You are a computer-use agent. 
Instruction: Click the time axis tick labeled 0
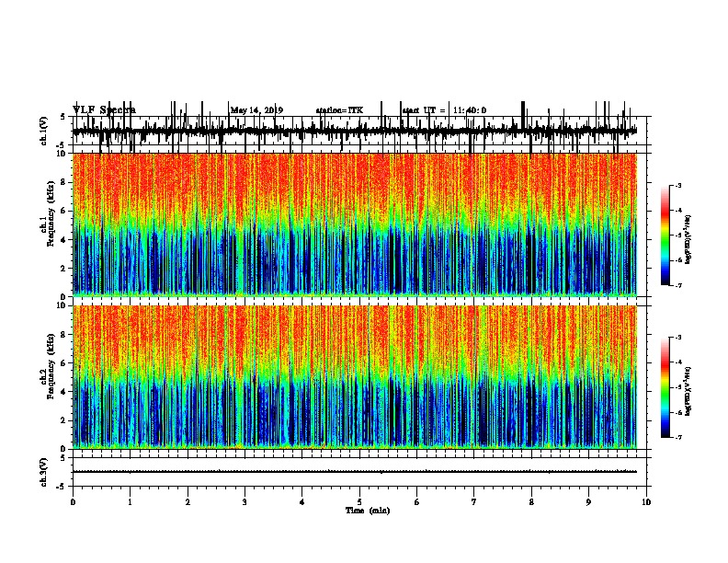(73, 502)
